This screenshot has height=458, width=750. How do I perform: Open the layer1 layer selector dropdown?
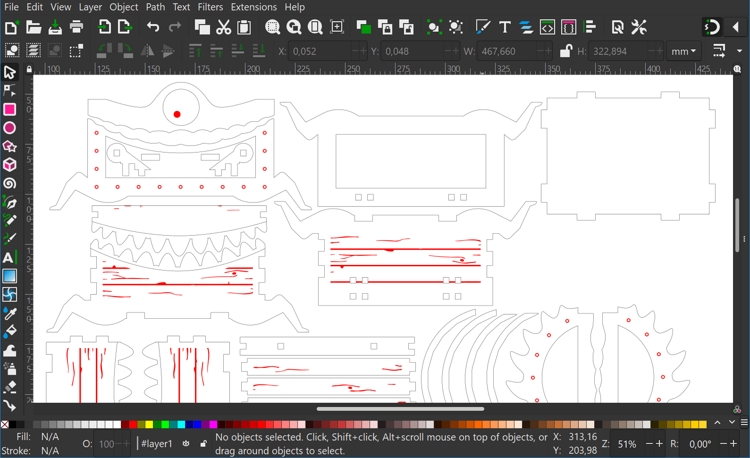157,444
